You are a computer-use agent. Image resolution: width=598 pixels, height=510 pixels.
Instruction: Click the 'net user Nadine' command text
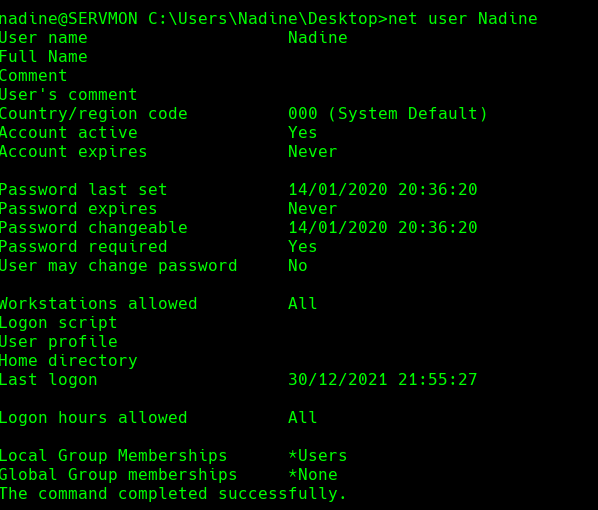click(x=463, y=18)
